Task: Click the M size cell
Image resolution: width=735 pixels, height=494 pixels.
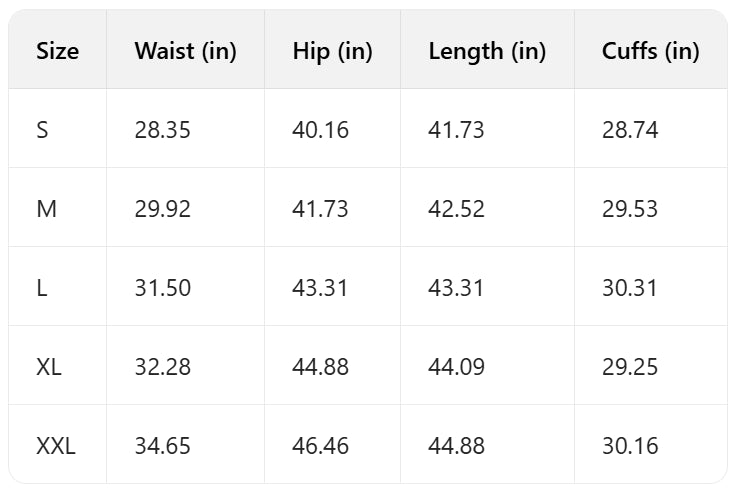Action: (45, 209)
